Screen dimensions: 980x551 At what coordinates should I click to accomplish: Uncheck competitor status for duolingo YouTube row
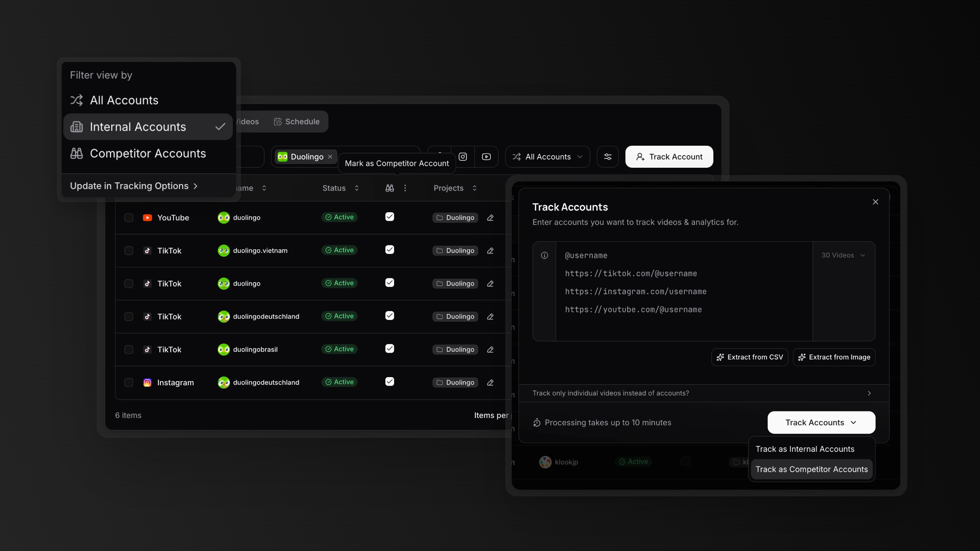(389, 217)
